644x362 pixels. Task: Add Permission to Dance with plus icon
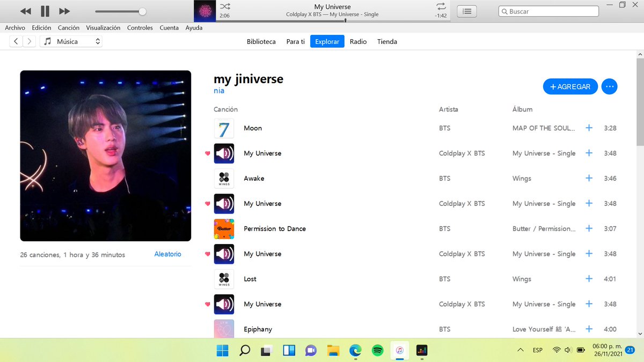click(x=589, y=228)
